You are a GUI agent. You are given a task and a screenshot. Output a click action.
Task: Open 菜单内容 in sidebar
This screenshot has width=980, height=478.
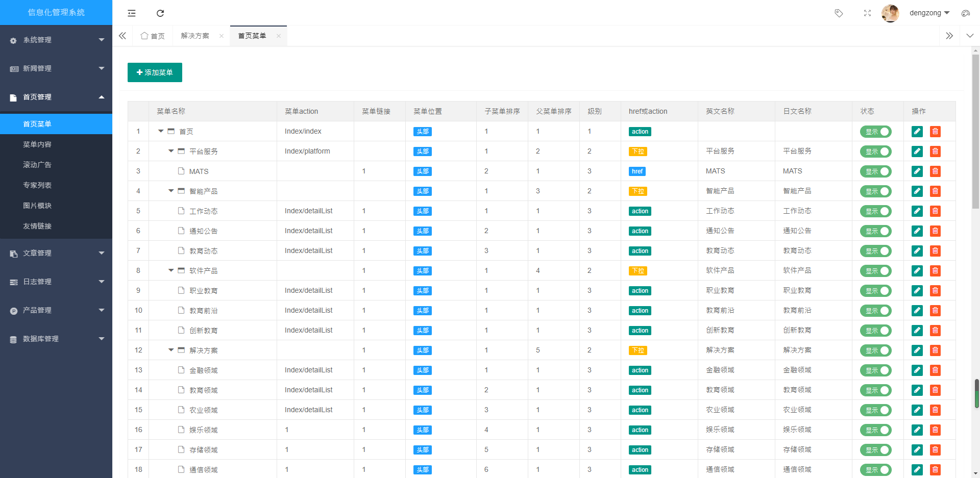[x=56, y=144]
